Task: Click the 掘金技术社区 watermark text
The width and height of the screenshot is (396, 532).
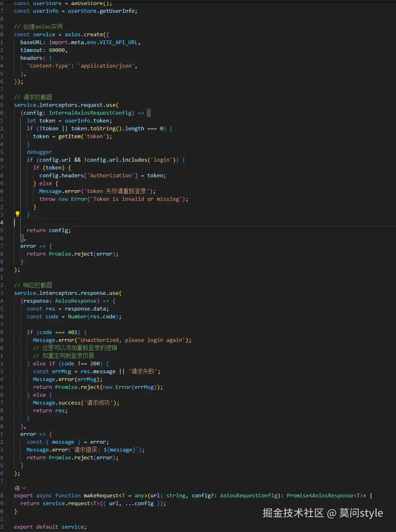Action: point(293,513)
